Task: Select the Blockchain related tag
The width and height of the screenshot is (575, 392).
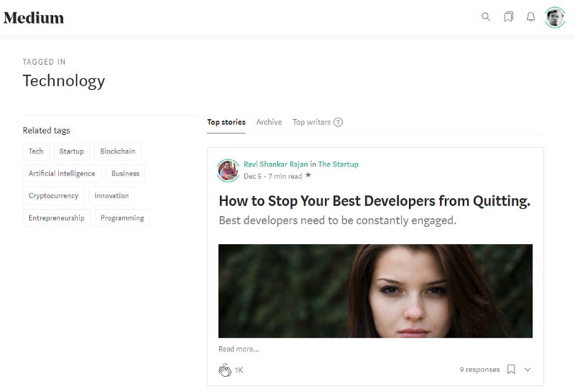Action: coord(117,151)
